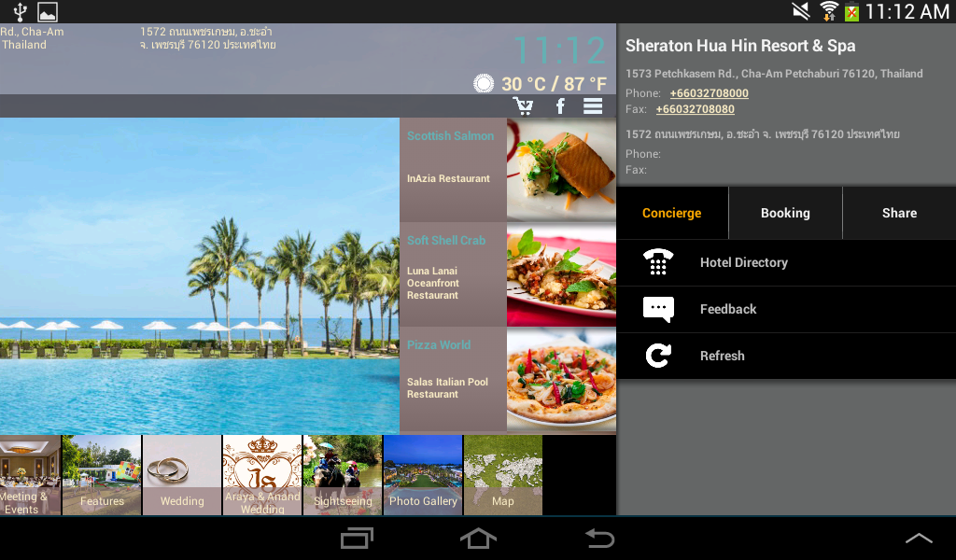Switch to the Booking tab

point(785,213)
